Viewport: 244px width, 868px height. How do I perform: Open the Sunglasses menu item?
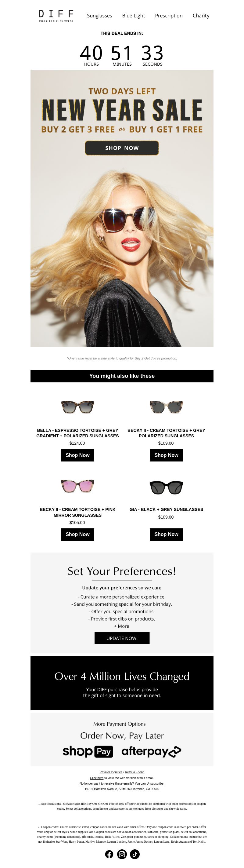[100, 16]
